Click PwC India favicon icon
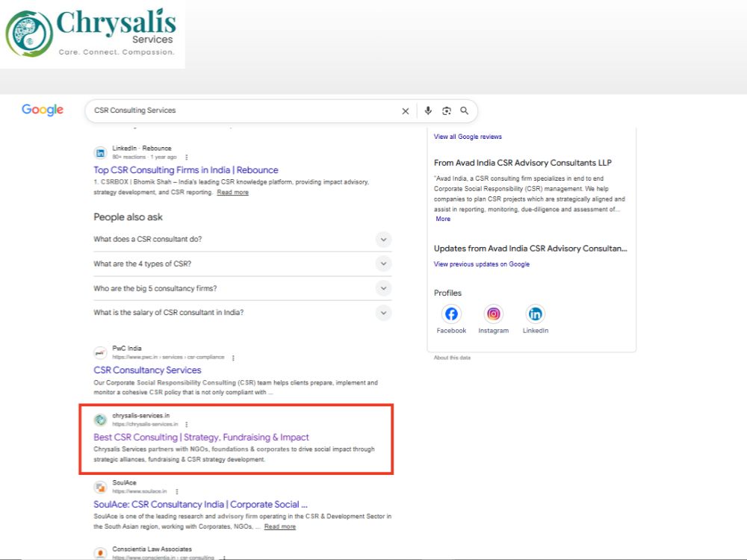This screenshot has height=560, width=747. (x=100, y=353)
